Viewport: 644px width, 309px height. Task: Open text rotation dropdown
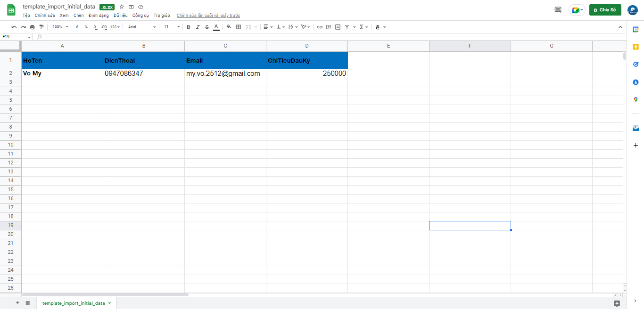(x=305, y=27)
